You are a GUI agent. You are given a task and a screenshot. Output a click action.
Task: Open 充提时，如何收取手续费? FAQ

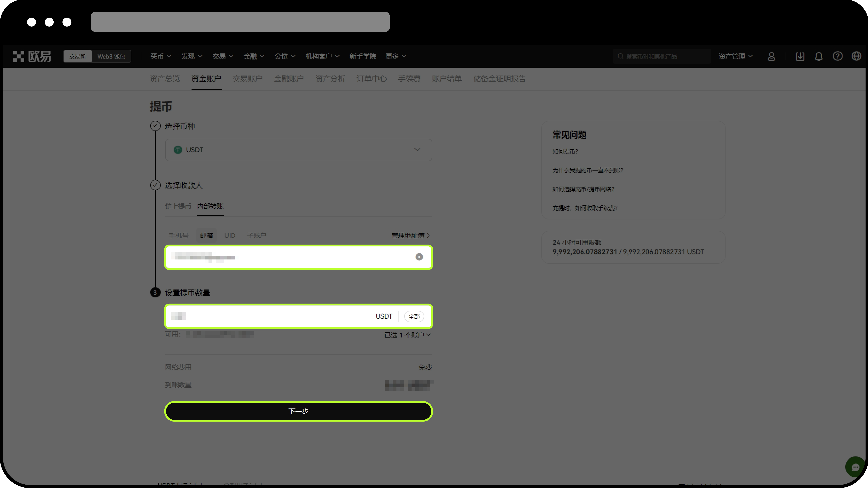pyautogui.click(x=585, y=208)
